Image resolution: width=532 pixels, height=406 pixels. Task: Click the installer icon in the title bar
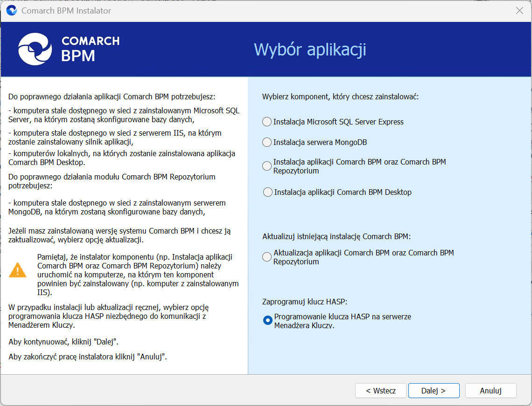coord(12,11)
